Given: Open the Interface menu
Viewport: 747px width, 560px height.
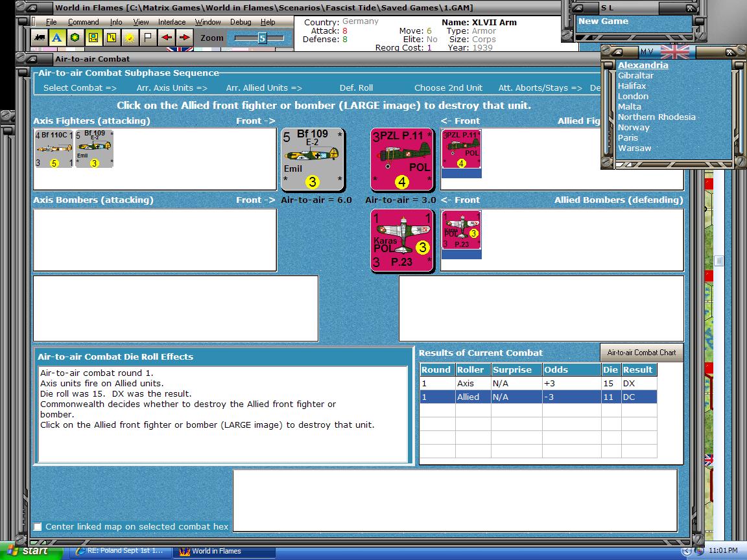Looking at the screenshot, I should 171,22.
